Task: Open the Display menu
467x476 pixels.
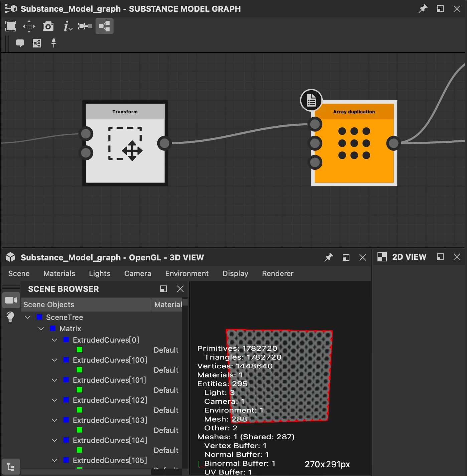Action: point(235,273)
